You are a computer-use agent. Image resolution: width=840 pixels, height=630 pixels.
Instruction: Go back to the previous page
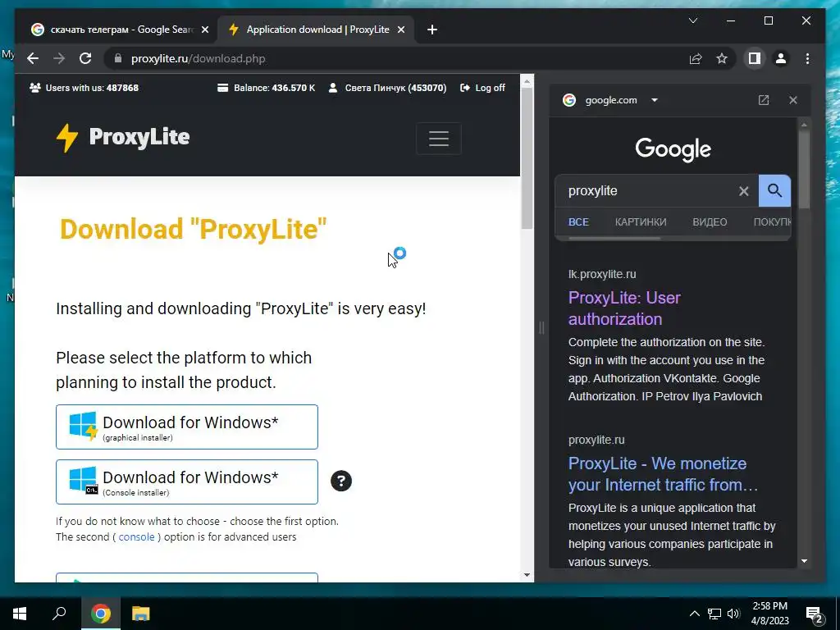33,58
